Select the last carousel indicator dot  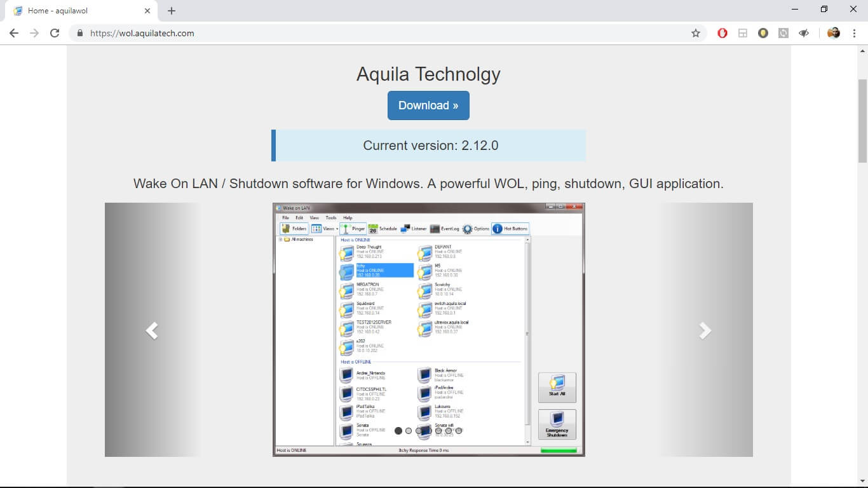click(x=459, y=431)
